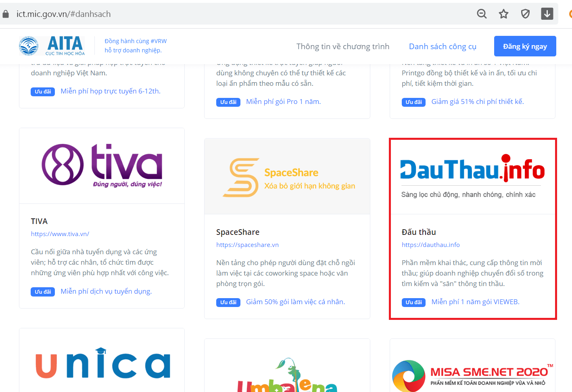The height and width of the screenshot is (392, 572).
Task: Click Ưu đãi badge in SpaceShare card
Action: coord(228,302)
